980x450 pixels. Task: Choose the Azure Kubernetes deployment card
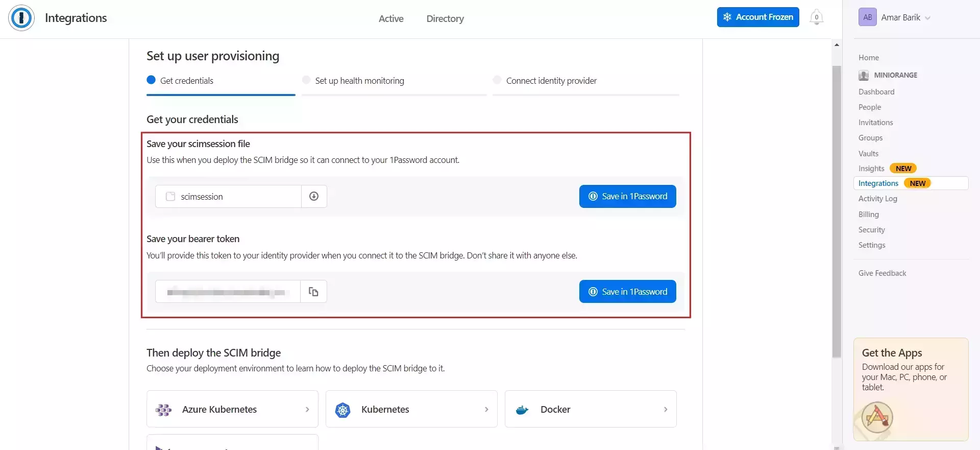(232, 409)
